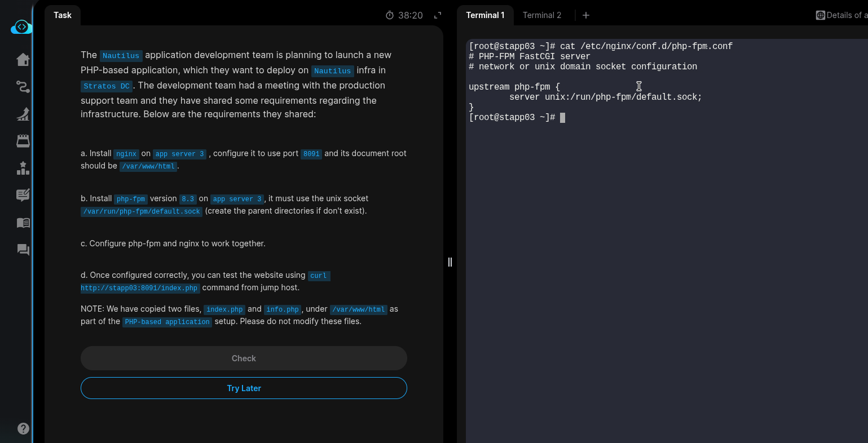Click the 8.3 version code tag
868x443 pixels.
tap(188, 199)
